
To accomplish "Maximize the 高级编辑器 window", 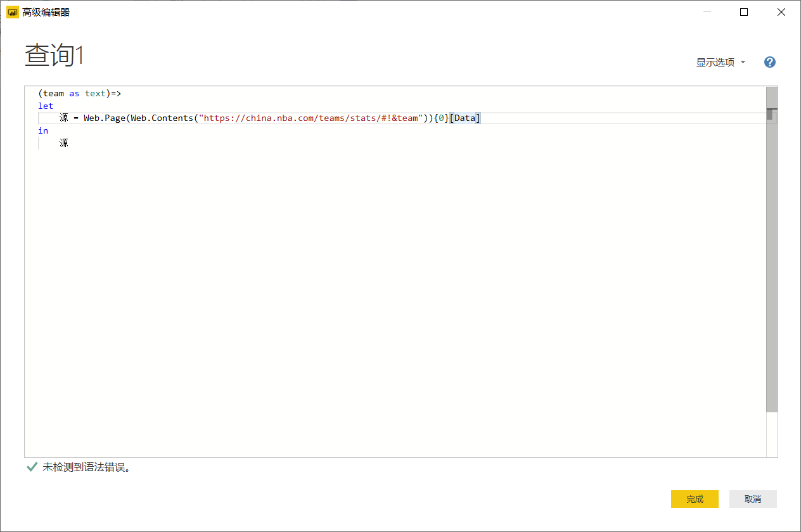I will pyautogui.click(x=744, y=12).
